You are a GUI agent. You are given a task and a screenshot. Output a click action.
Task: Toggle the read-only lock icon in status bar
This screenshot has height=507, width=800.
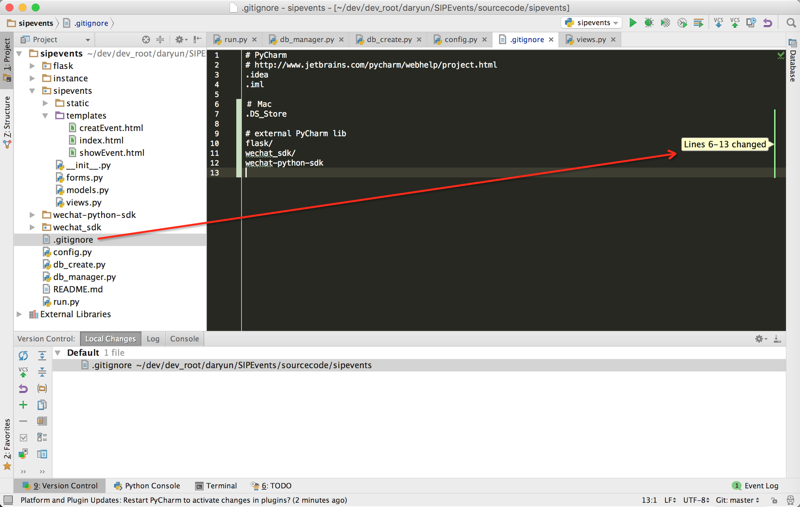point(774,500)
